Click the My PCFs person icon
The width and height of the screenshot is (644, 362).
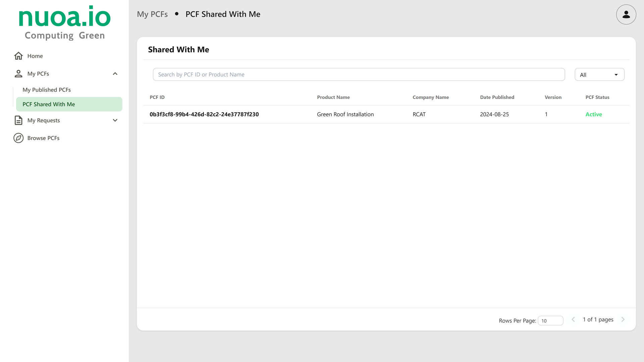click(x=18, y=74)
